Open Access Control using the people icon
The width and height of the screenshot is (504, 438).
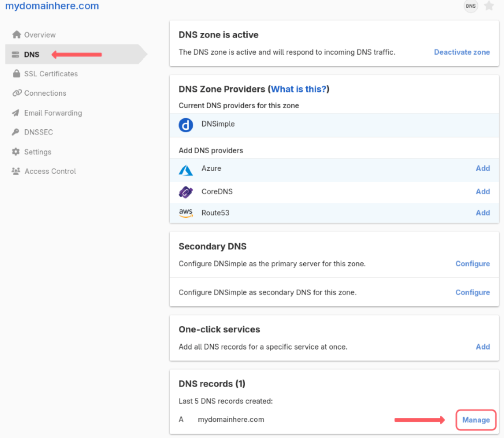click(16, 171)
